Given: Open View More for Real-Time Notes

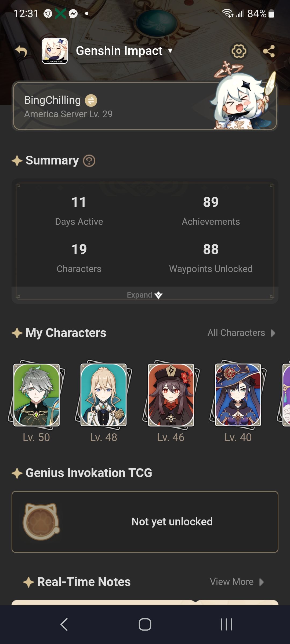Looking at the screenshot, I should click(237, 582).
